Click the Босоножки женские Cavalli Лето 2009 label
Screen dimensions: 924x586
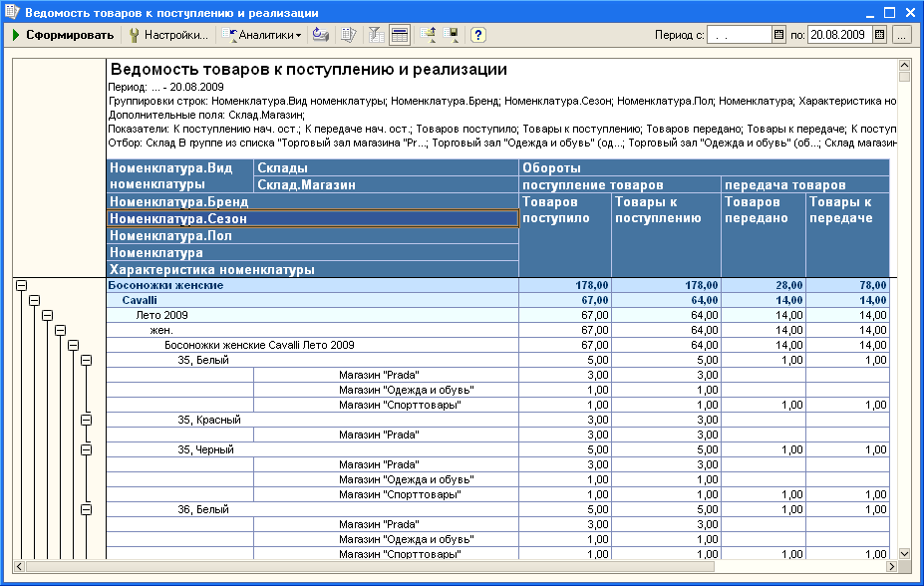click(259, 345)
